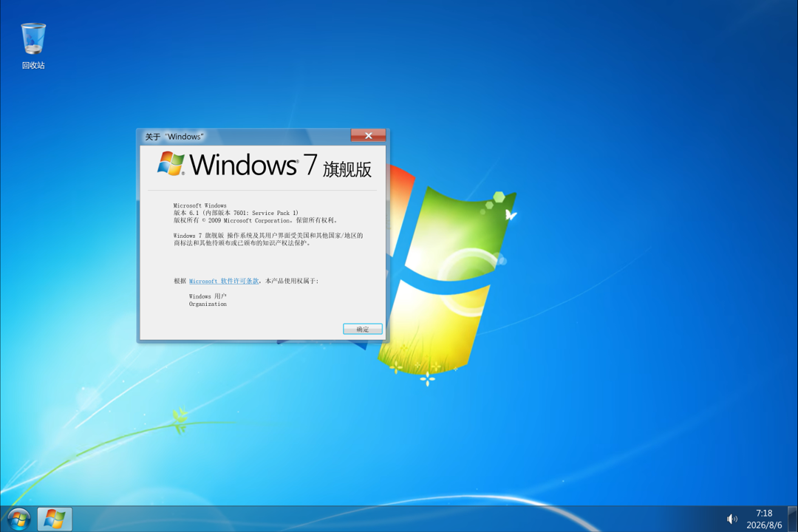Click the 'Microsoft Windows' line in the dialog
798x532 pixels.
tap(200, 205)
